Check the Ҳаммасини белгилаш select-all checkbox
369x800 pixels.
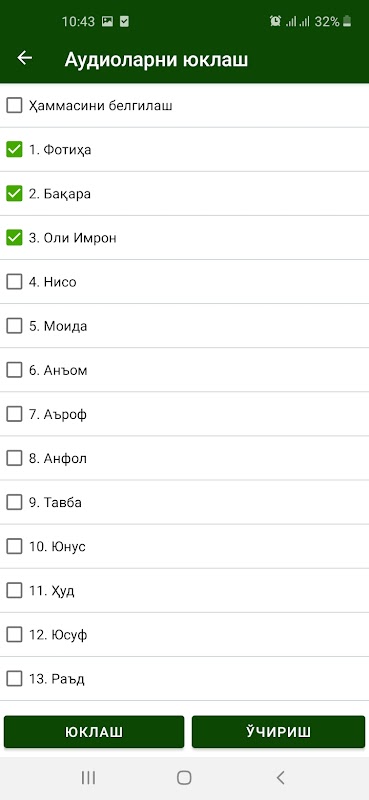coord(14,106)
